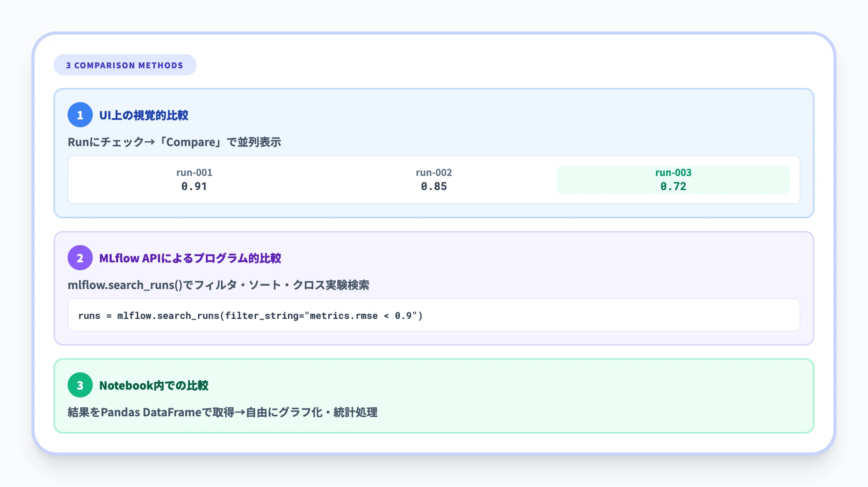Switch to the Compare view
The image size is (868, 487).
tap(191, 142)
